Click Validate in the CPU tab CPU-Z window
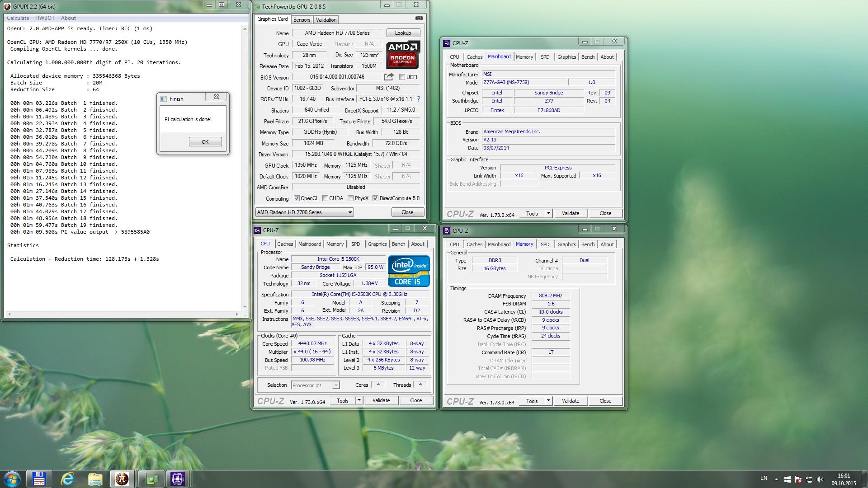 (381, 400)
